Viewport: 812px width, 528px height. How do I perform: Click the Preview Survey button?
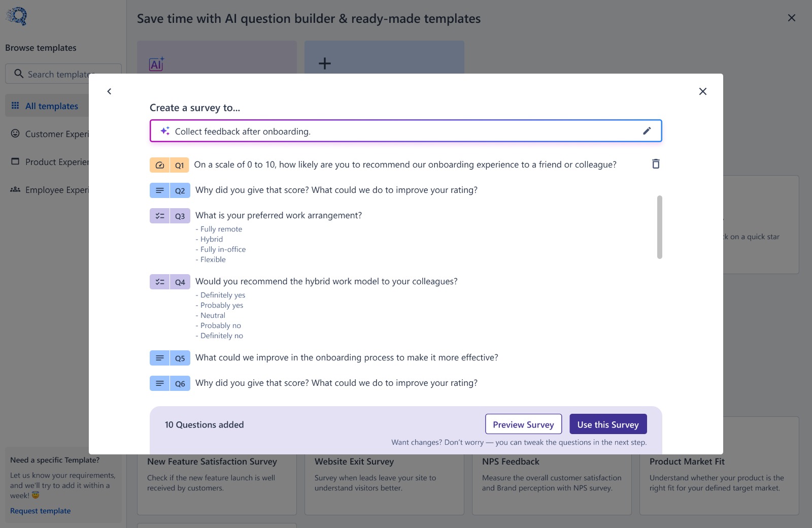523,424
